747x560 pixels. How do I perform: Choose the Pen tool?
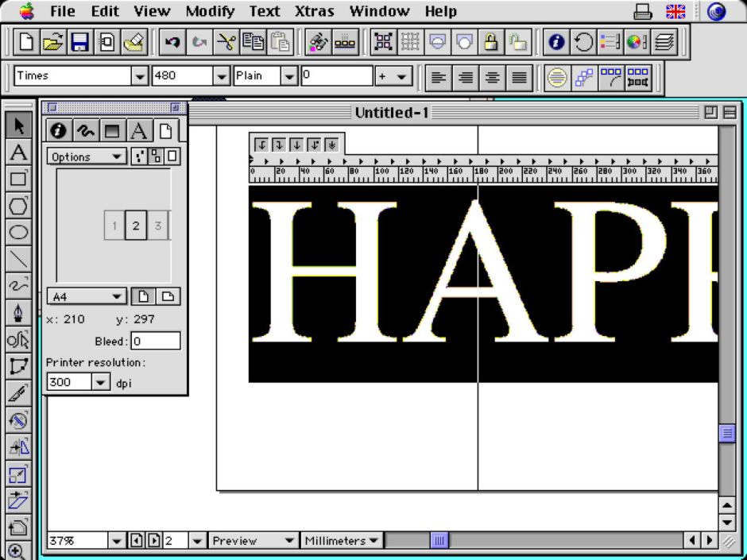18,313
